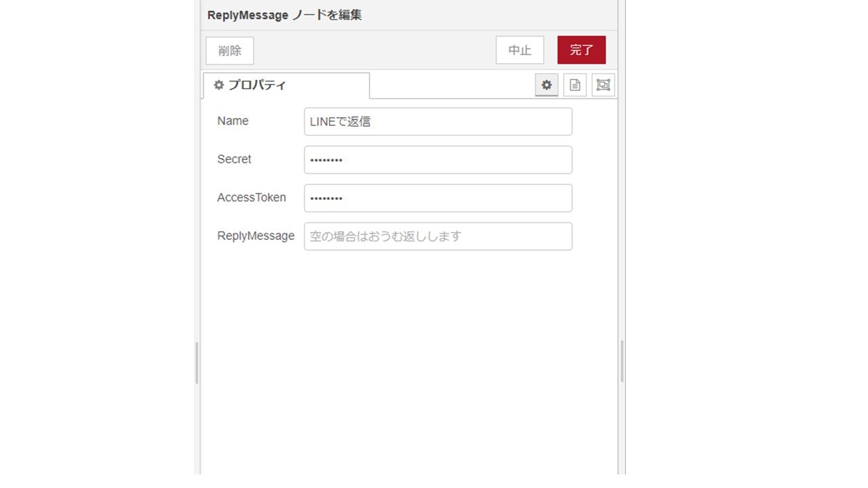Select the document icon beside the gear
This screenshot has width=868, height=488.
point(574,85)
